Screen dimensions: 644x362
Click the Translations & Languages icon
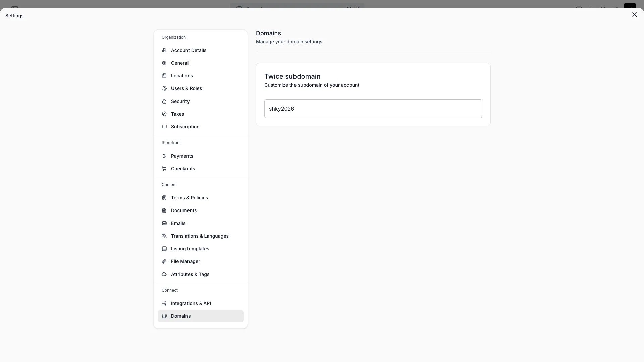(164, 236)
